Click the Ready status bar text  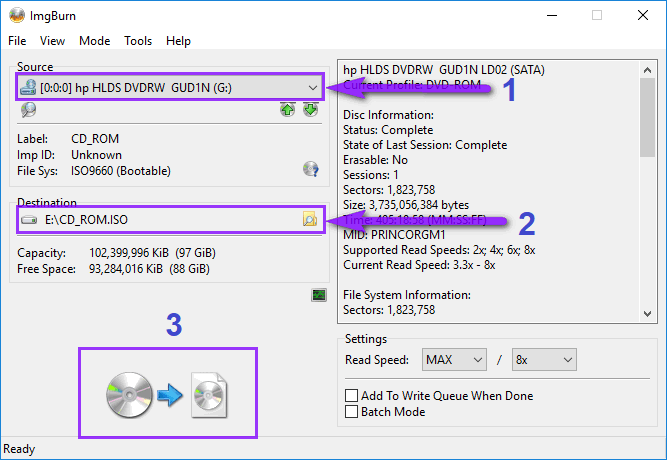coord(19,449)
